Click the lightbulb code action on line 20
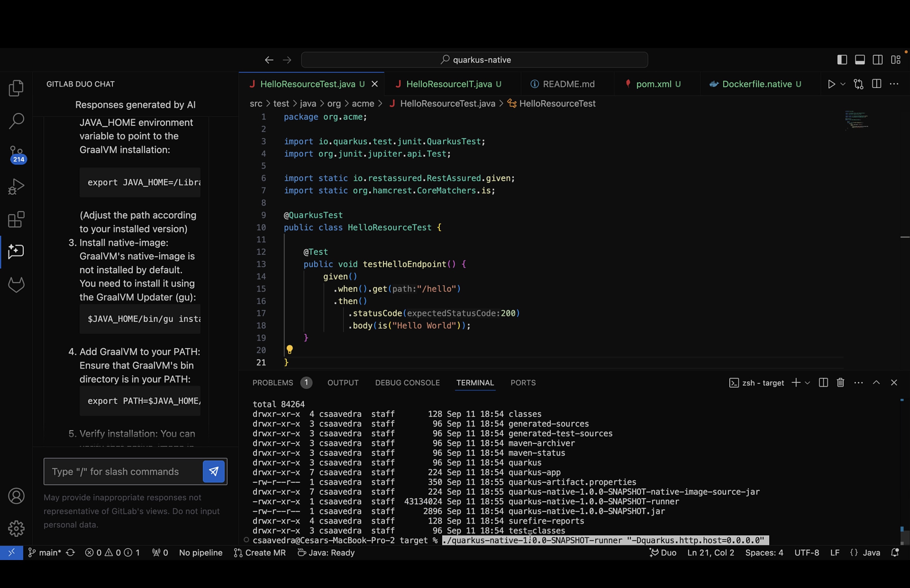The width and height of the screenshot is (910, 588). tap(290, 349)
